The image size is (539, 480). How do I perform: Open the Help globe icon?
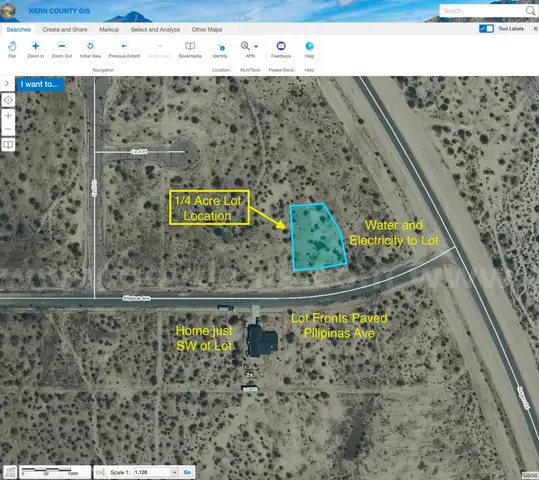[x=309, y=46]
